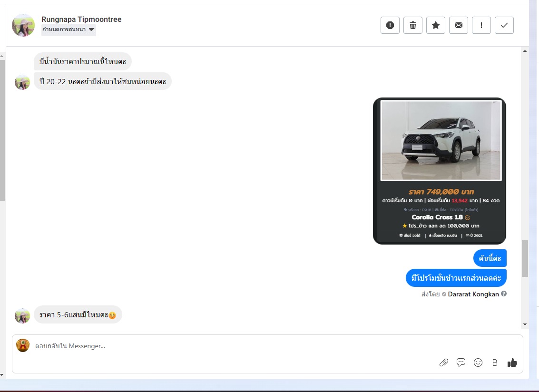Click the message ราคา 5-6แสนมีไหมคะ
The image size is (539, 392).
(78, 314)
